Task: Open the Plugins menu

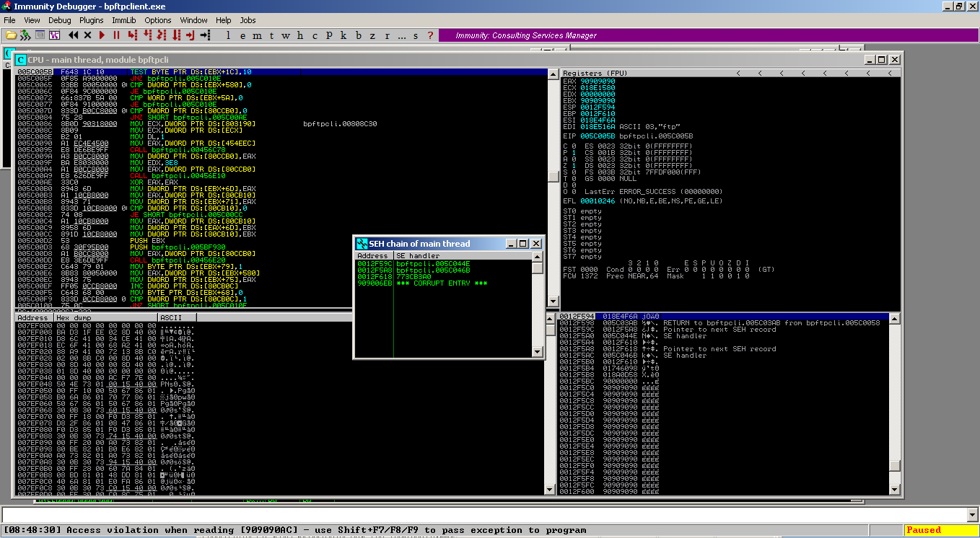Action: pos(92,20)
